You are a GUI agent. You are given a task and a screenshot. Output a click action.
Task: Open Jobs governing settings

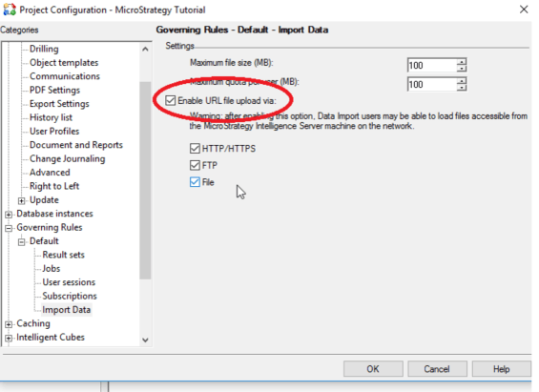tap(52, 269)
